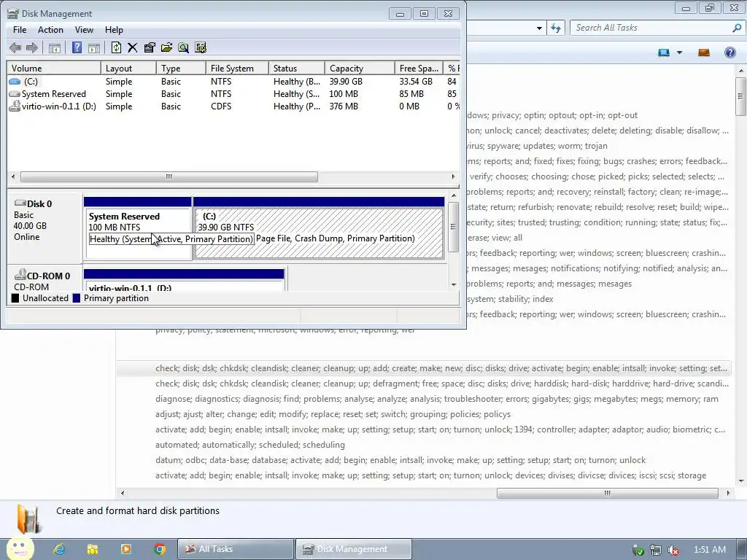Toggle the Show/Hide Action Pane toolbar icon
This screenshot has height=560, width=747.
coord(94,47)
